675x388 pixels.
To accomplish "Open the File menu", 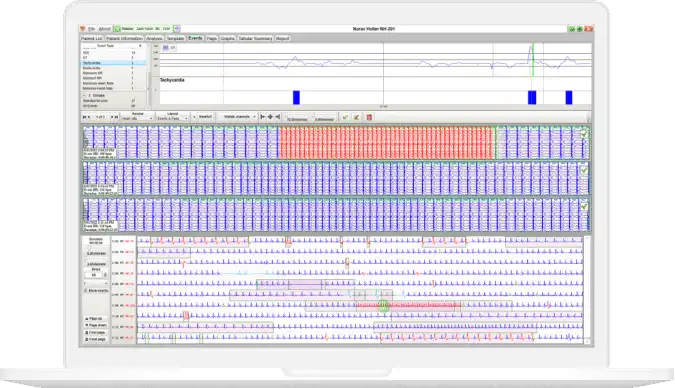I will coord(91,29).
